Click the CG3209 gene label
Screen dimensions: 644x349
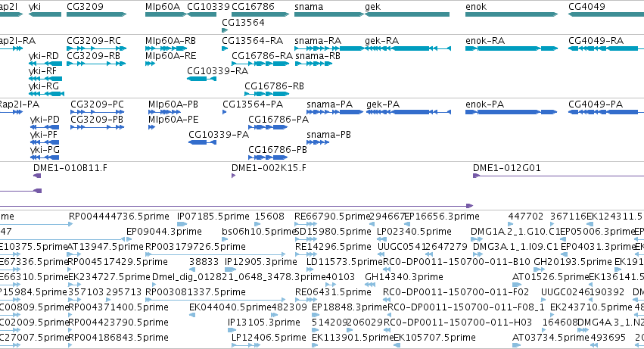(x=85, y=7)
